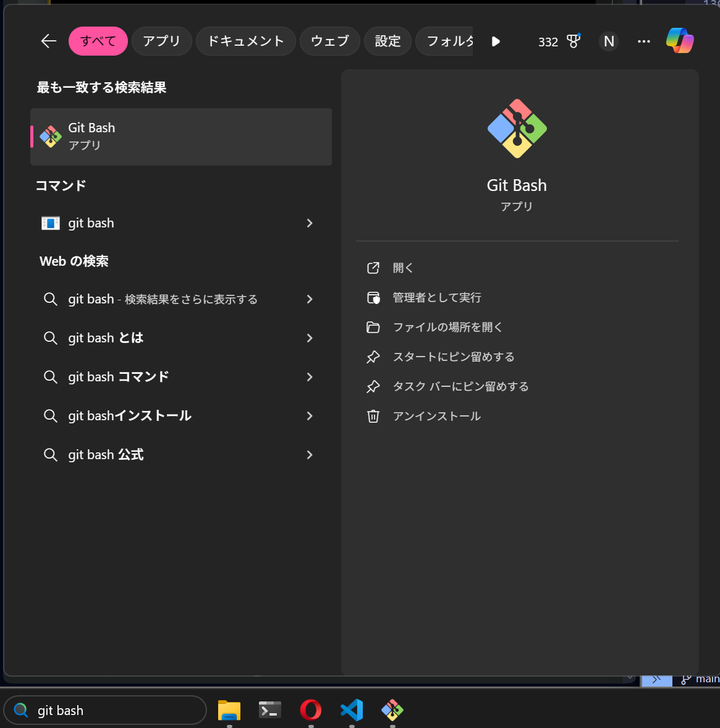Expand more filters with the right arrow
This screenshot has width=720, height=728.
(496, 41)
